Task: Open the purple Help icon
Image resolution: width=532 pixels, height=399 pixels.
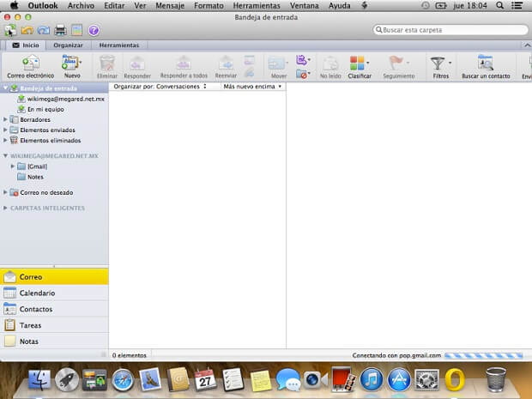Action: [94, 31]
